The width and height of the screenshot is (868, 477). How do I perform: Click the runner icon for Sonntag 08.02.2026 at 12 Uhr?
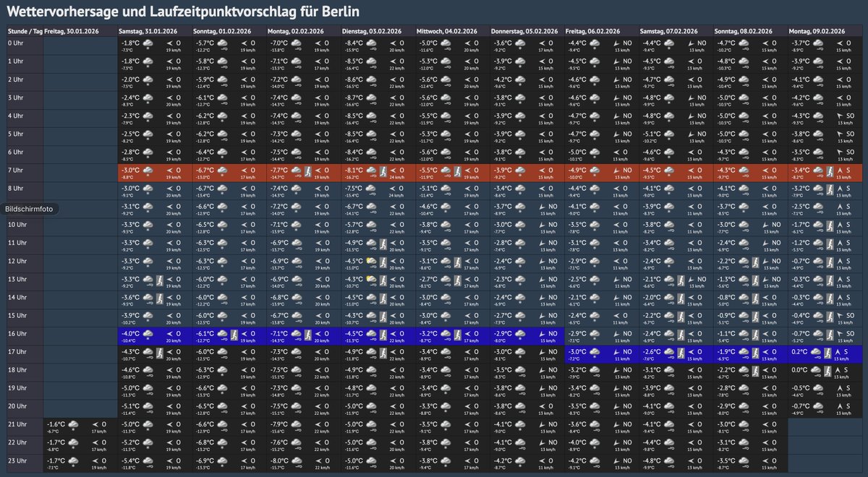click(755, 262)
